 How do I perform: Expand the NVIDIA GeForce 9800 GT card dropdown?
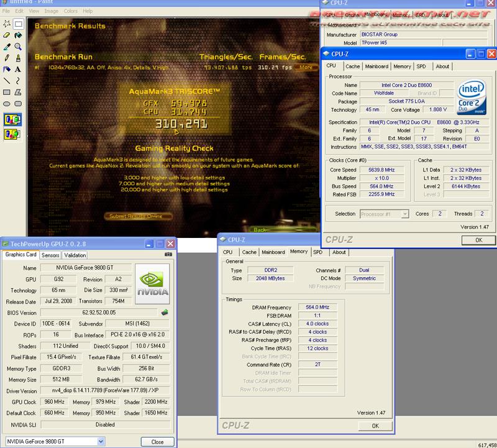click(x=101, y=441)
